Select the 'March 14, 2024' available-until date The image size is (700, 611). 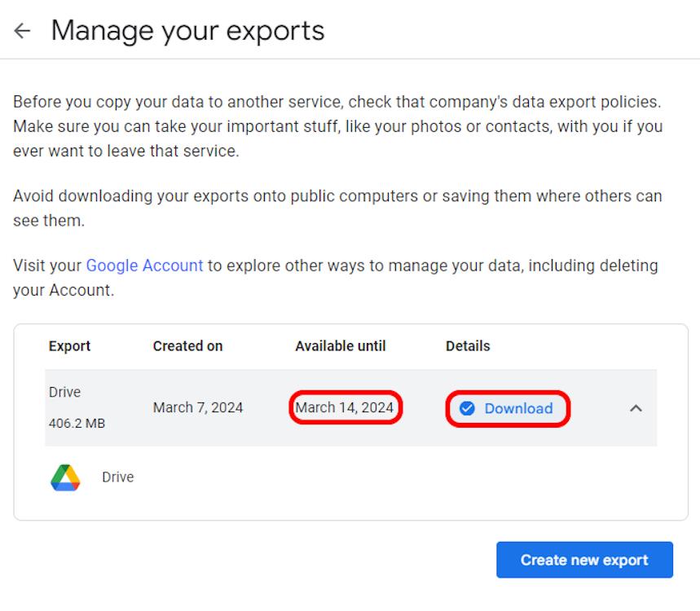pyautogui.click(x=344, y=407)
